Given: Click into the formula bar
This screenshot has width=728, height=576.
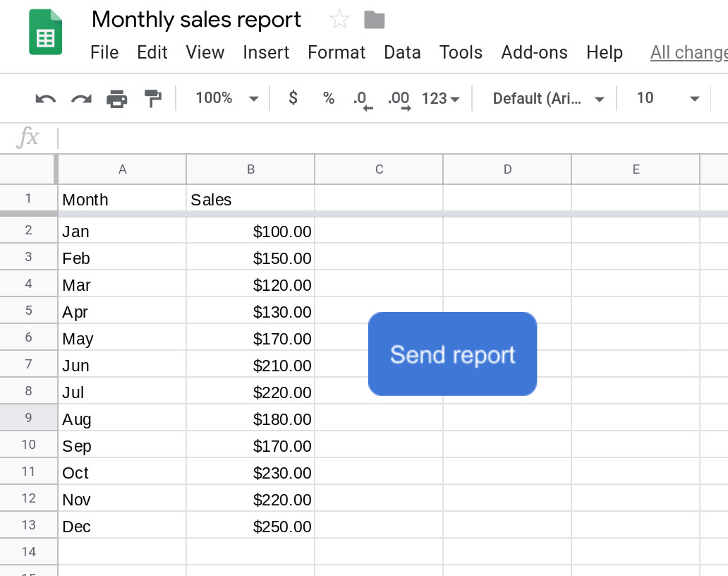Looking at the screenshot, I should pos(392,138).
